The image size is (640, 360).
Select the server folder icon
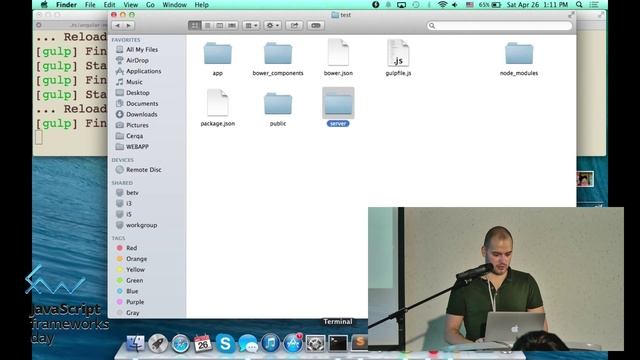point(338,103)
